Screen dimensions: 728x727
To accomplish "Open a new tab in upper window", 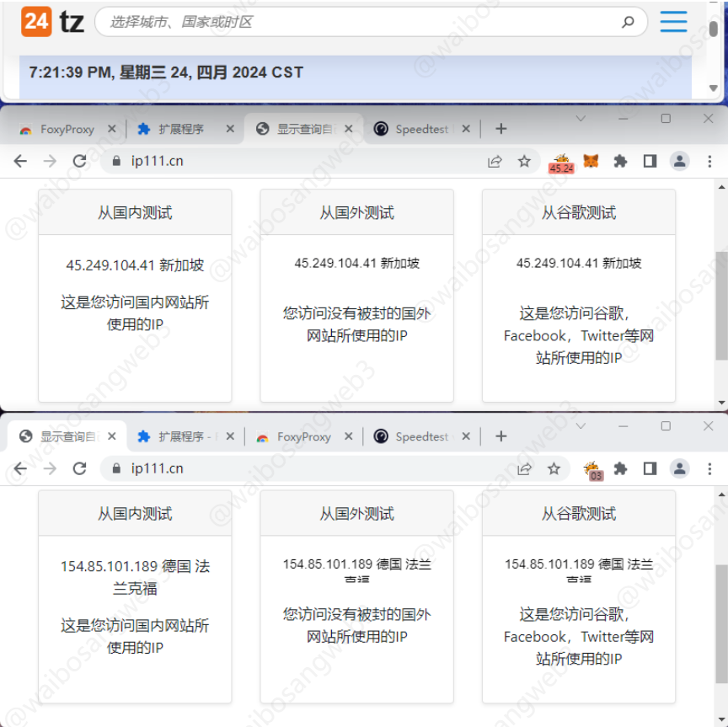I will 500,129.
